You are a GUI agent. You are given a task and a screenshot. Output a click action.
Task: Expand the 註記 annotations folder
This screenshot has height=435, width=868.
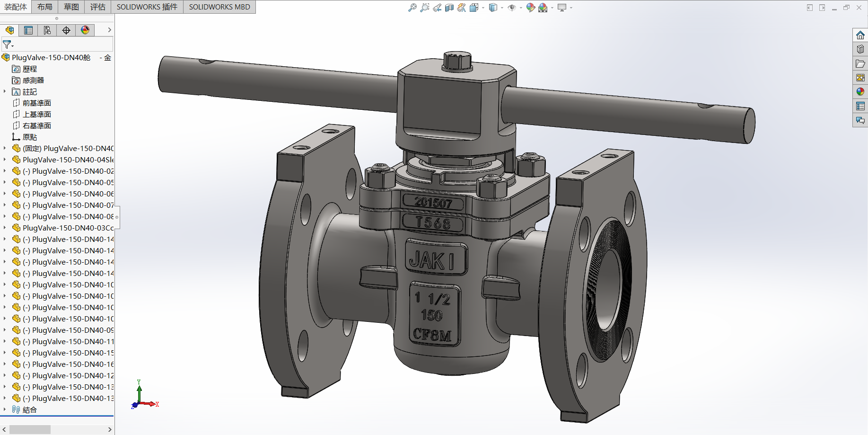(x=5, y=91)
